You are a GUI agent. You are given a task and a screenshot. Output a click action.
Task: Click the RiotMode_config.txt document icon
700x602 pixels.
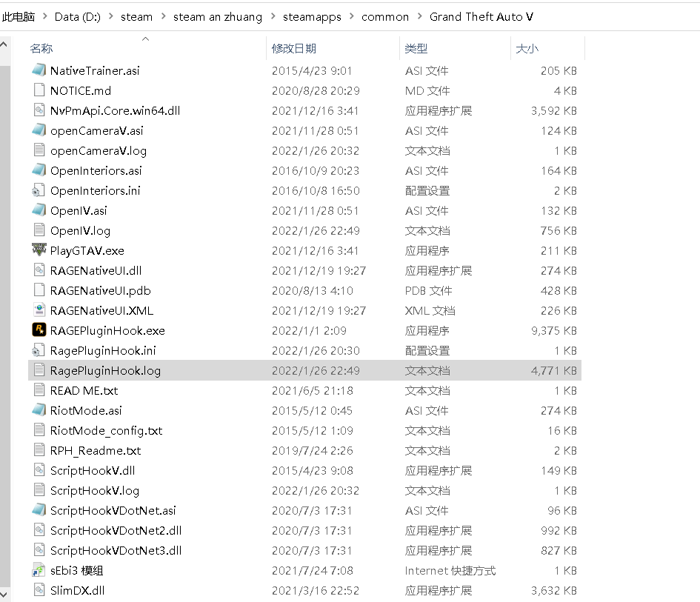pyautogui.click(x=39, y=429)
